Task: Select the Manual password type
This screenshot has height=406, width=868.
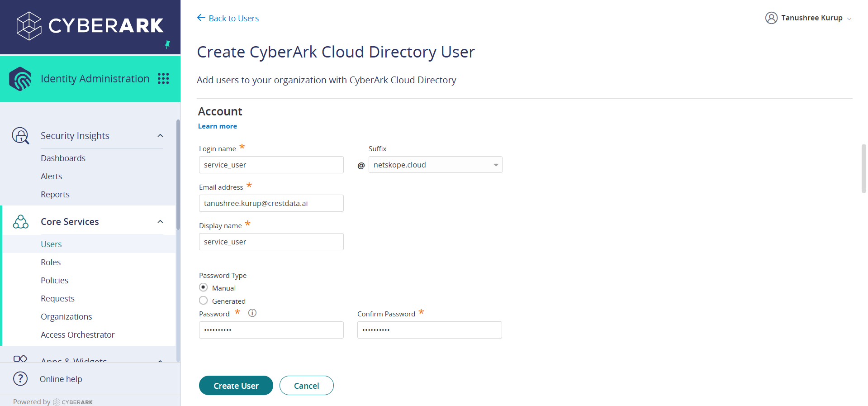Action: 204,287
